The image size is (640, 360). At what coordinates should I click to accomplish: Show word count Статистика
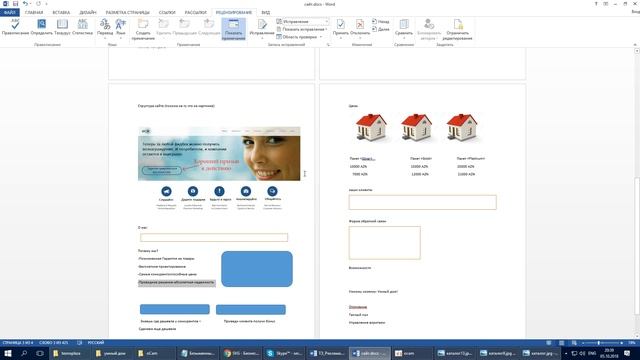(82, 27)
